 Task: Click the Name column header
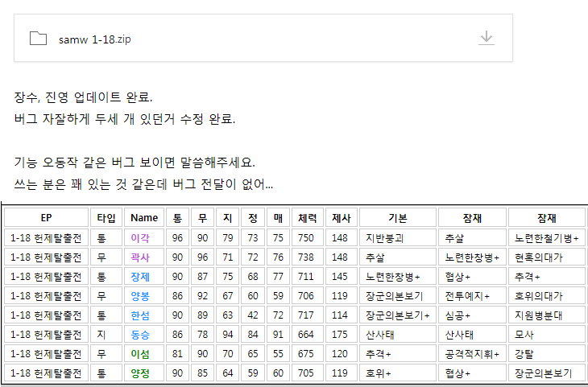pyautogui.click(x=144, y=218)
